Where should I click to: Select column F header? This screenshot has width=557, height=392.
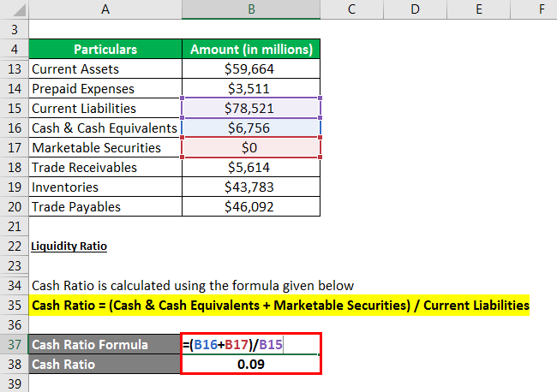(x=534, y=9)
